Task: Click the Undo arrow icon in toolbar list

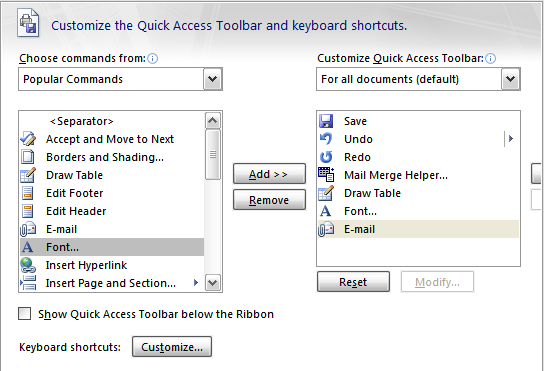Action: (x=326, y=139)
